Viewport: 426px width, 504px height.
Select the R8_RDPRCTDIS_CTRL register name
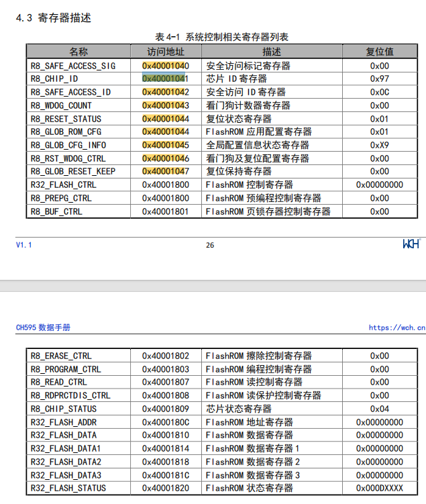pyautogui.click(x=70, y=395)
